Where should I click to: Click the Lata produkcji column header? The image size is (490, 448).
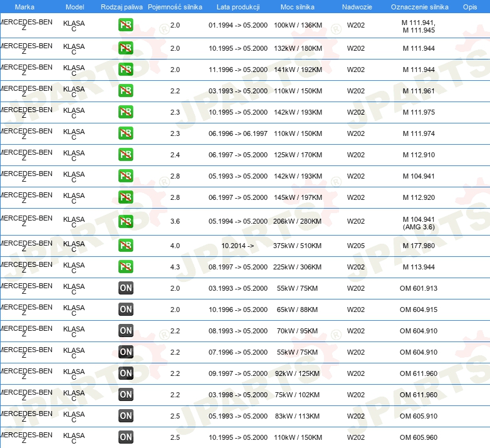click(x=237, y=6)
